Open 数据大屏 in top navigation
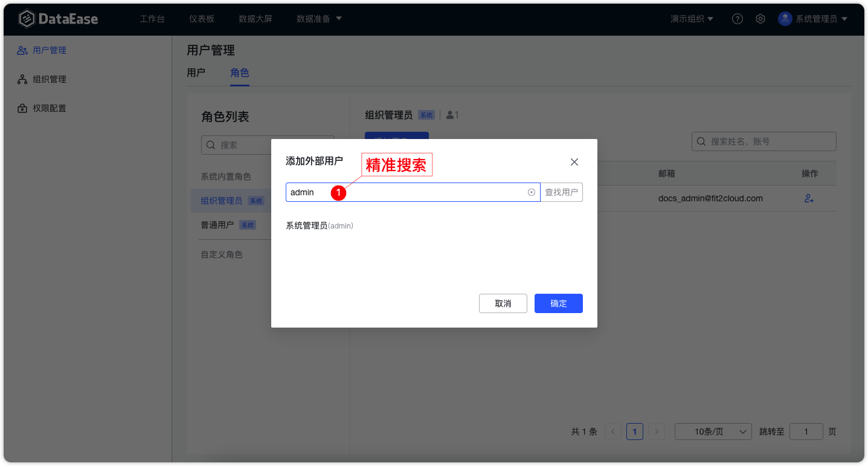 (256, 19)
